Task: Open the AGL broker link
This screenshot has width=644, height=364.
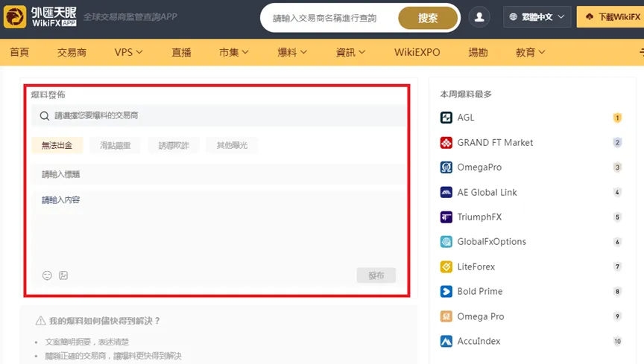Action: click(466, 118)
